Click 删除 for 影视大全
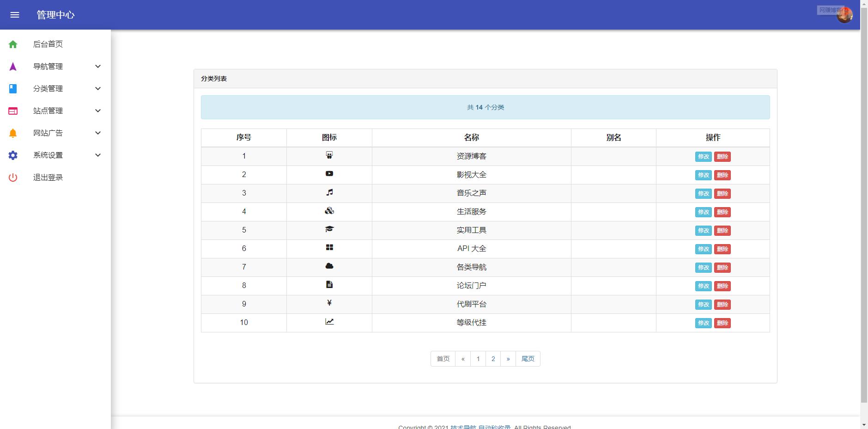868x429 pixels. tap(722, 175)
